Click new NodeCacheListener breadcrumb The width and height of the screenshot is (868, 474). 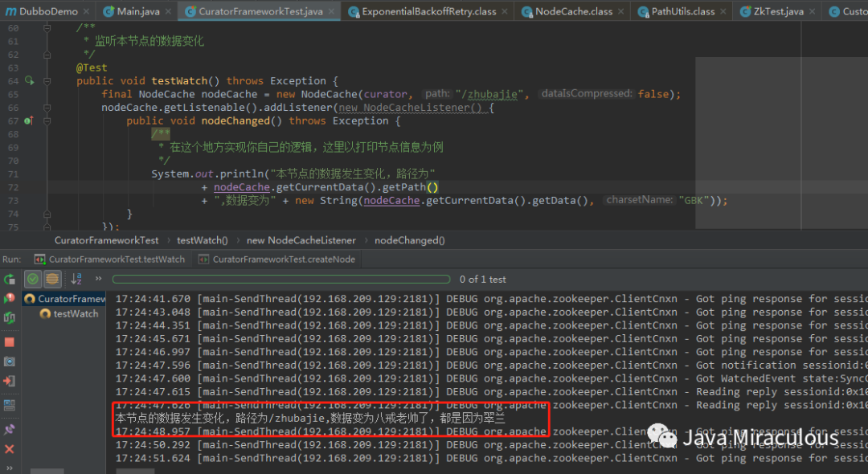(x=301, y=240)
